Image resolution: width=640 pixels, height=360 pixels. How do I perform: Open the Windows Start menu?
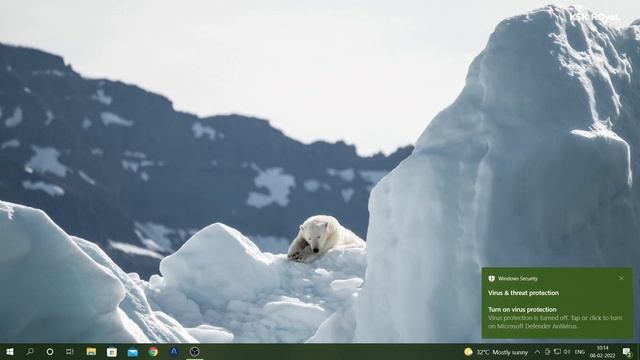[10, 352]
